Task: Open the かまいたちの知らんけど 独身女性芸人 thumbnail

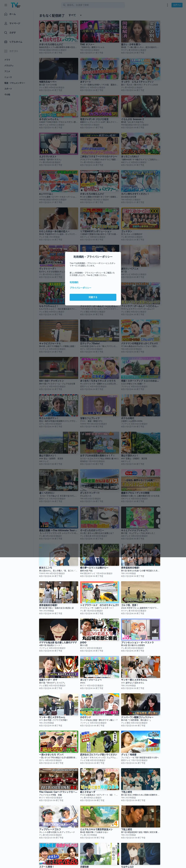Action: [x=59, y=31]
